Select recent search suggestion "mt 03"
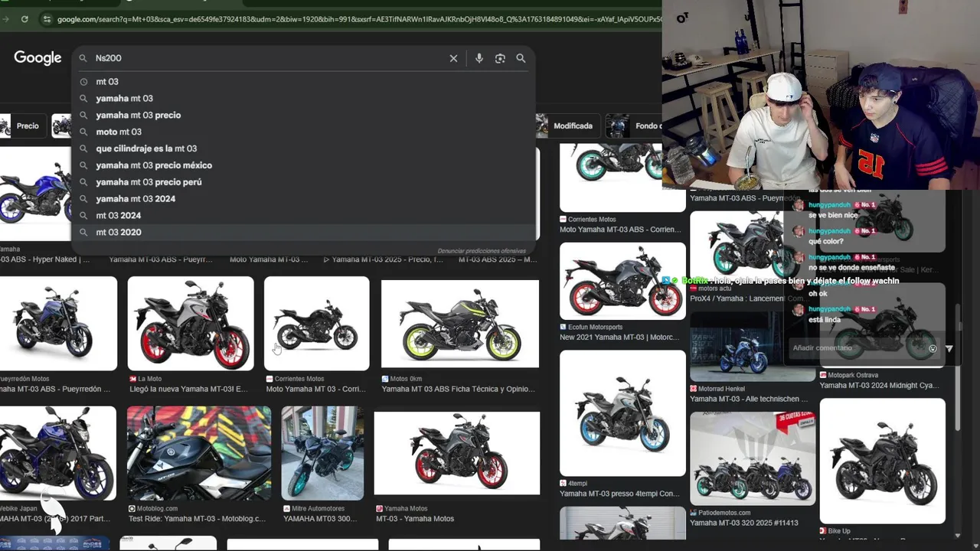 pyautogui.click(x=305, y=82)
